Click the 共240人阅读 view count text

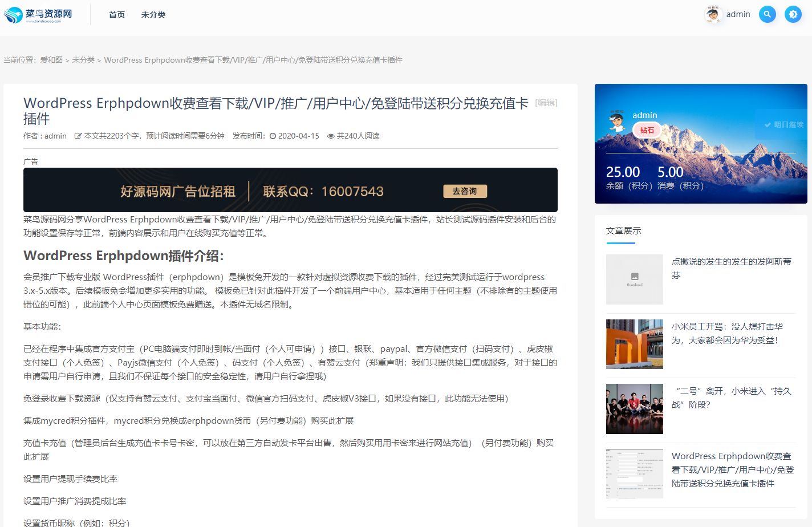(x=358, y=136)
